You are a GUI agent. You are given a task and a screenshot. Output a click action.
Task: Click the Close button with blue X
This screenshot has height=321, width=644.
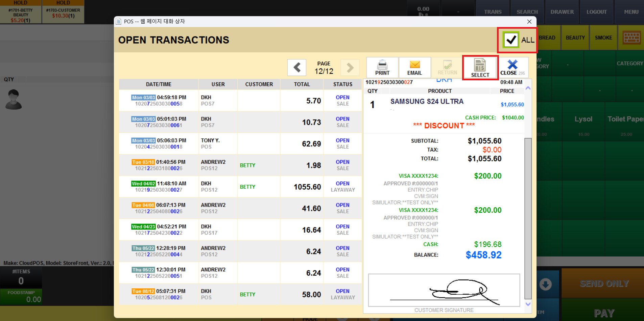click(512, 67)
